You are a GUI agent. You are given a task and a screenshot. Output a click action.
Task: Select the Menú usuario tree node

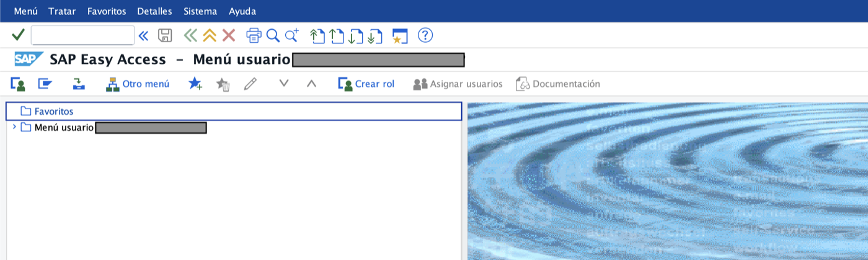tap(64, 128)
